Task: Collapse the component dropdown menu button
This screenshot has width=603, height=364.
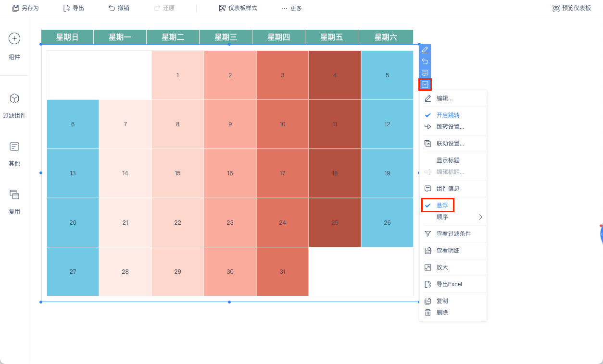Action: click(425, 85)
